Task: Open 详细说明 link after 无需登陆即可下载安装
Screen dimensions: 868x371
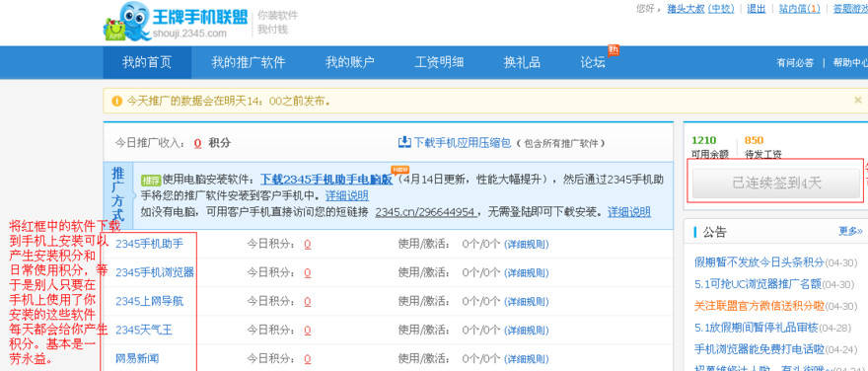Action: pyautogui.click(x=629, y=212)
